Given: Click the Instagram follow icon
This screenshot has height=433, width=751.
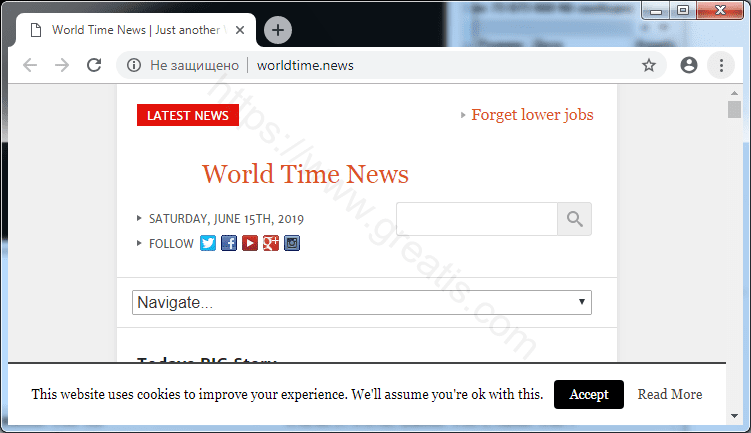Looking at the screenshot, I should [292, 243].
